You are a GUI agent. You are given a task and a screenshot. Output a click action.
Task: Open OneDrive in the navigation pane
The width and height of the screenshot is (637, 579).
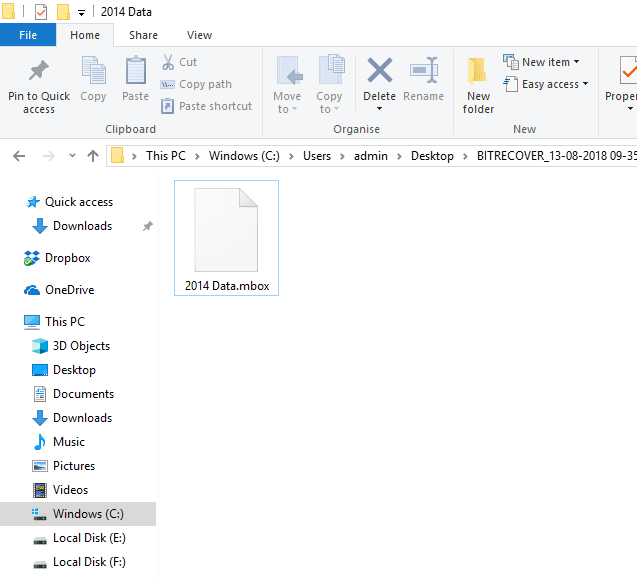pos(69,290)
